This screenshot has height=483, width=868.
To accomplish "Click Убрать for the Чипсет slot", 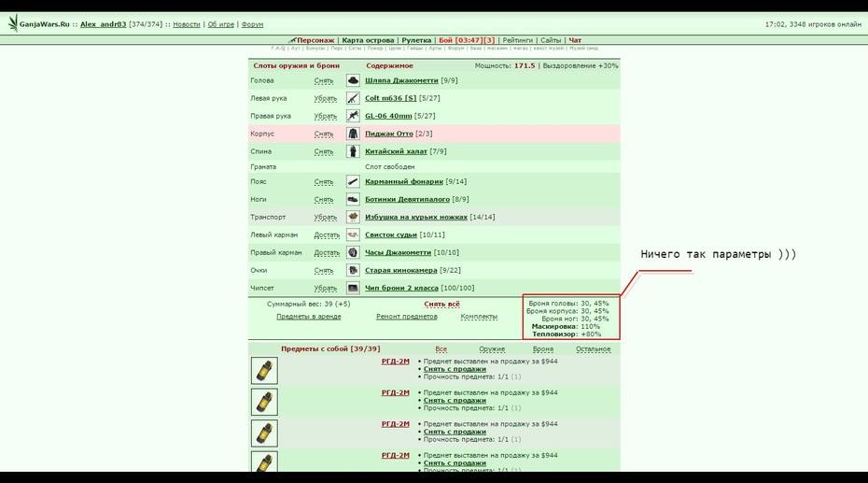I will pos(326,288).
